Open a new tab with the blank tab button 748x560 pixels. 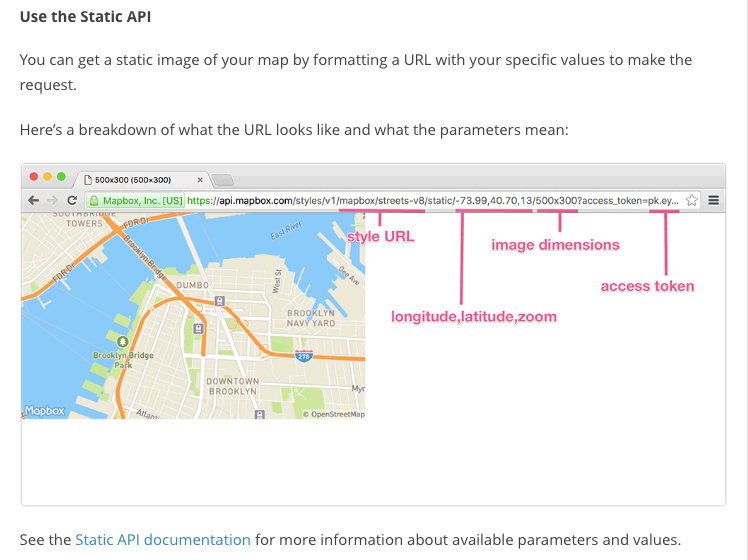tap(222, 180)
